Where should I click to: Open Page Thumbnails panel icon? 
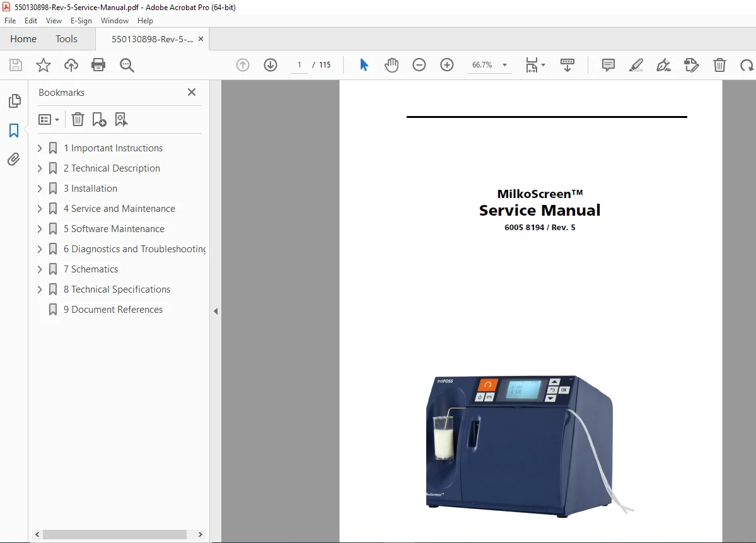(x=15, y=101)
